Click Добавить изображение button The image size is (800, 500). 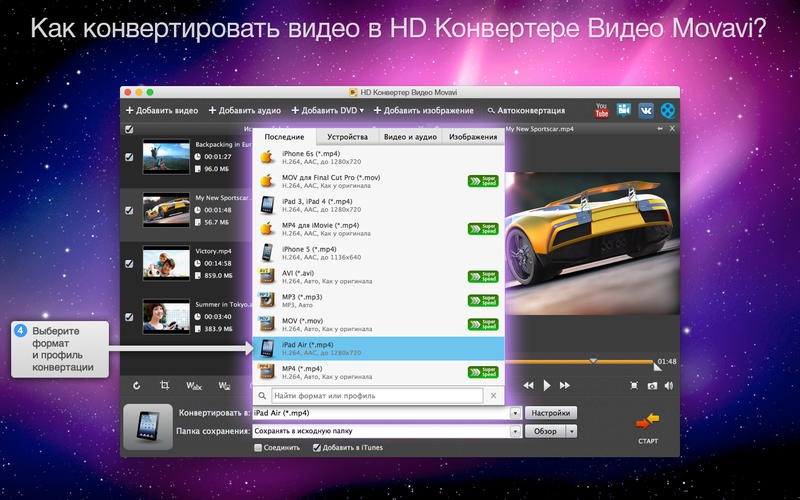click(423, 110)
